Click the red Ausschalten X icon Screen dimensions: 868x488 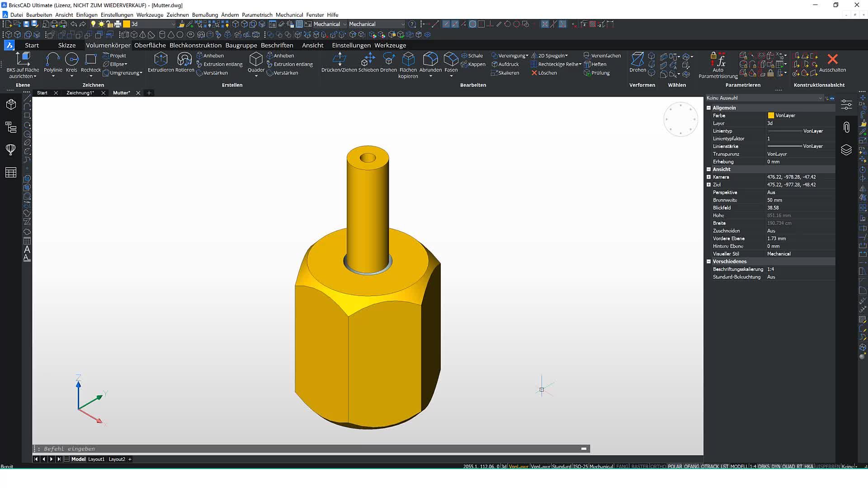pyautogui.click(x=832, y=59)
